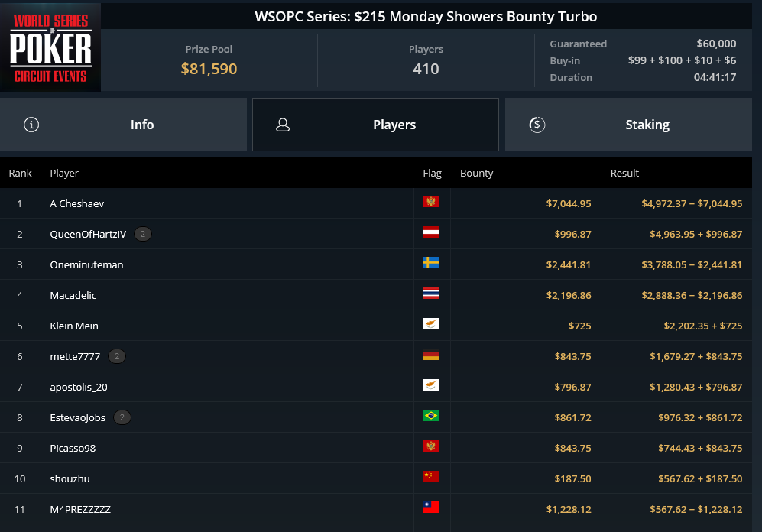Sort by the Bounty column header
762x532 pixels.
tap(476, 174)
